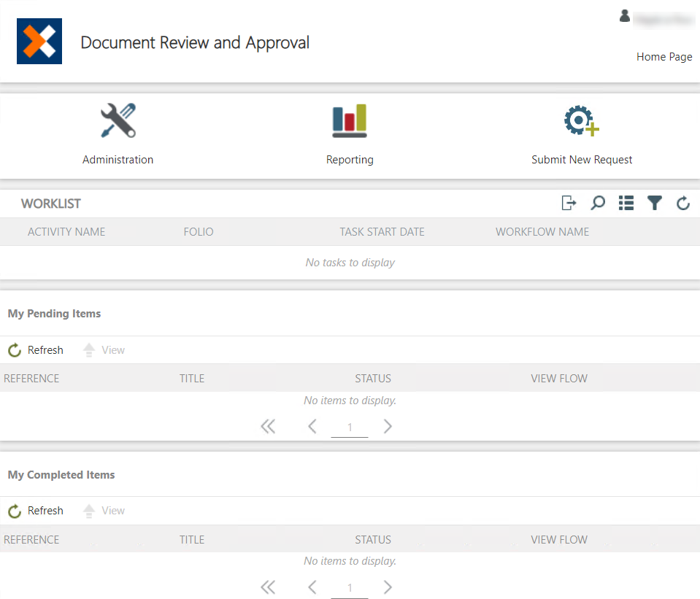Open the Home Page link

click(x=664, y=57)
